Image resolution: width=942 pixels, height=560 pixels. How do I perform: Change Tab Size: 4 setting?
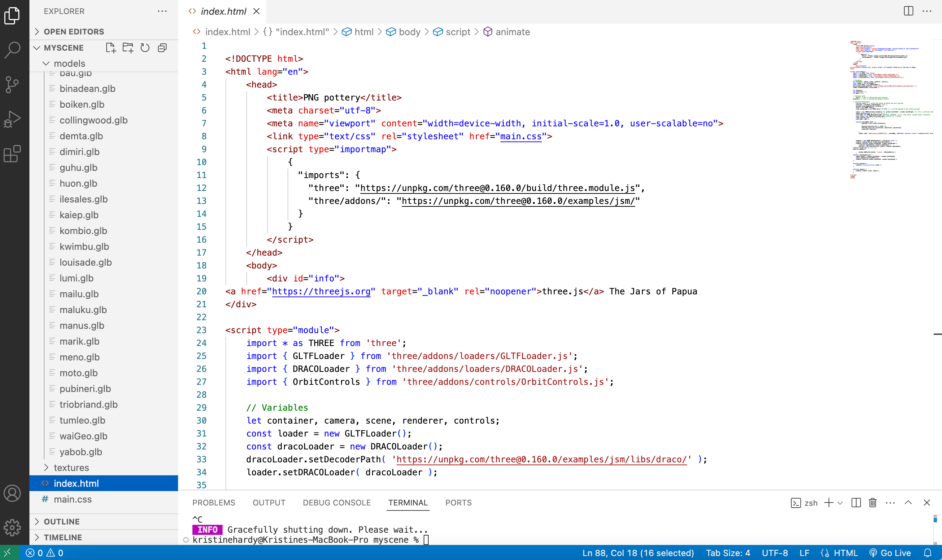tap(728, 553)
